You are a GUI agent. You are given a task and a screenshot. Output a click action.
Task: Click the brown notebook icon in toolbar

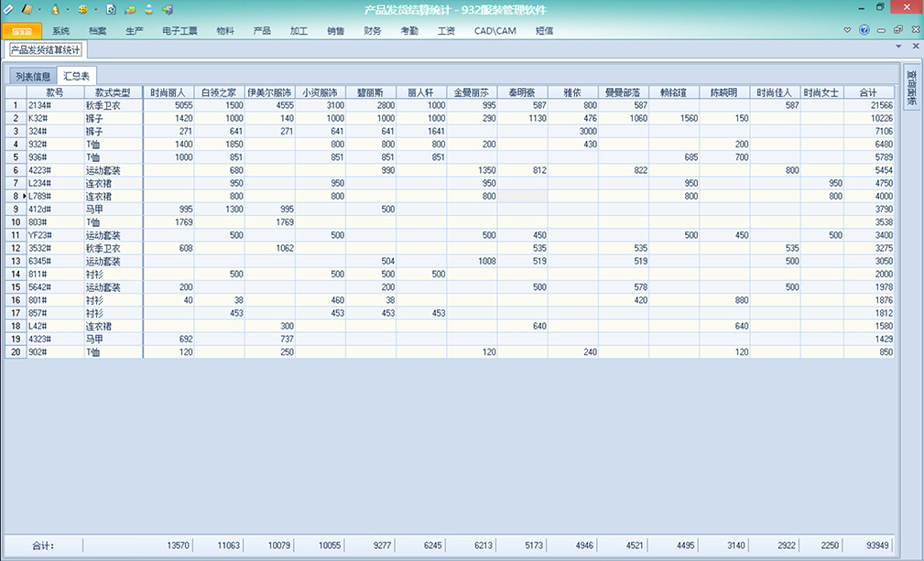pos(27,8)
